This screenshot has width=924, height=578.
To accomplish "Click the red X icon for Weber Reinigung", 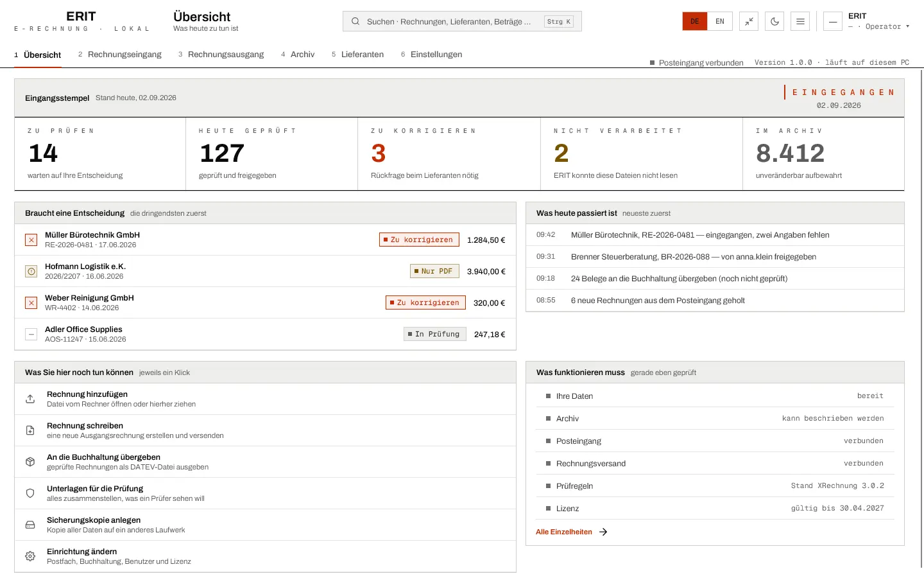I will [31, 302].
